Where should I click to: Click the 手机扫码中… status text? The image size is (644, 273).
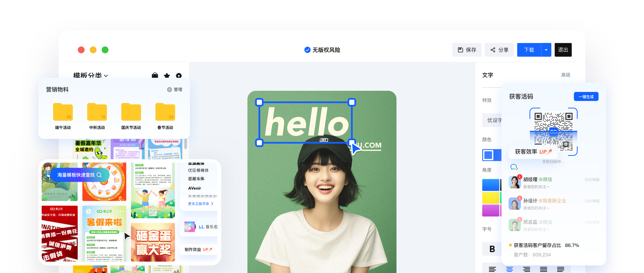pyautogui.click(x=553, y=162)
